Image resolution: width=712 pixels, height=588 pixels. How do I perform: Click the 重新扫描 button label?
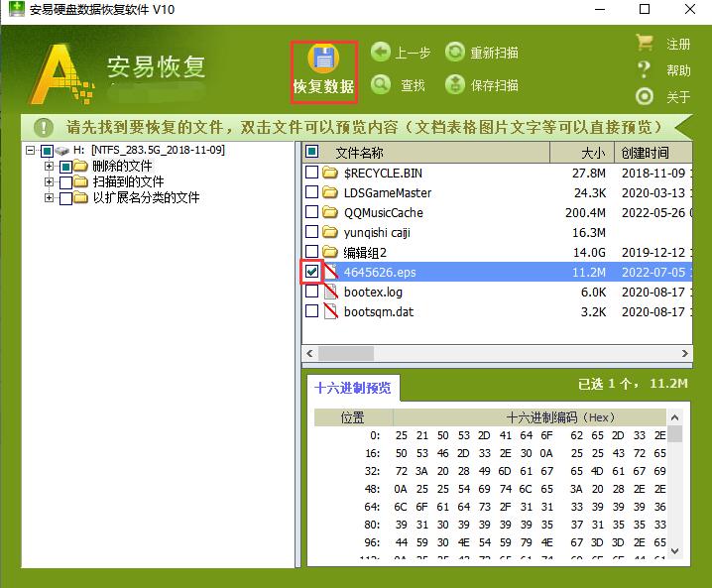(495, 53)
